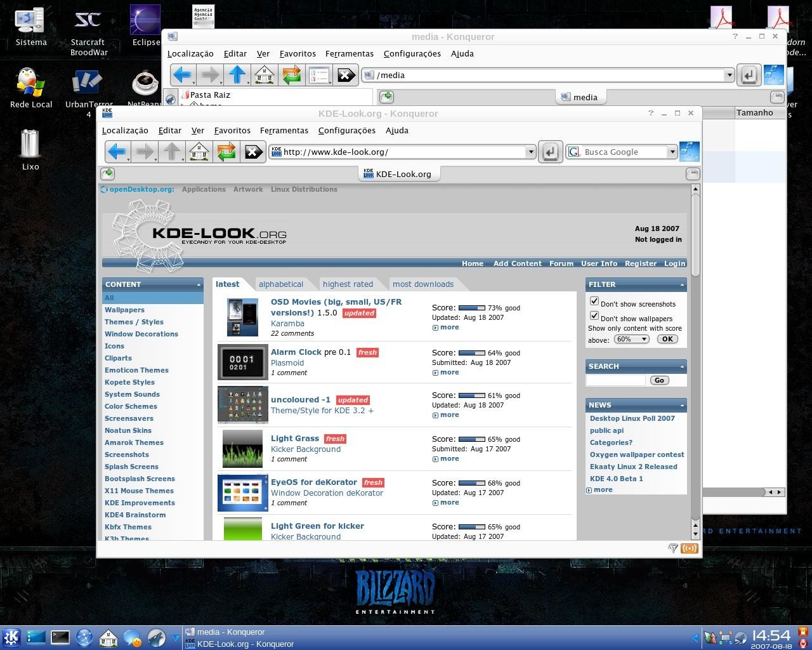Open Favoritos menu in KDE-Look Konqueror
812x650 pixels.
[232, 130]
